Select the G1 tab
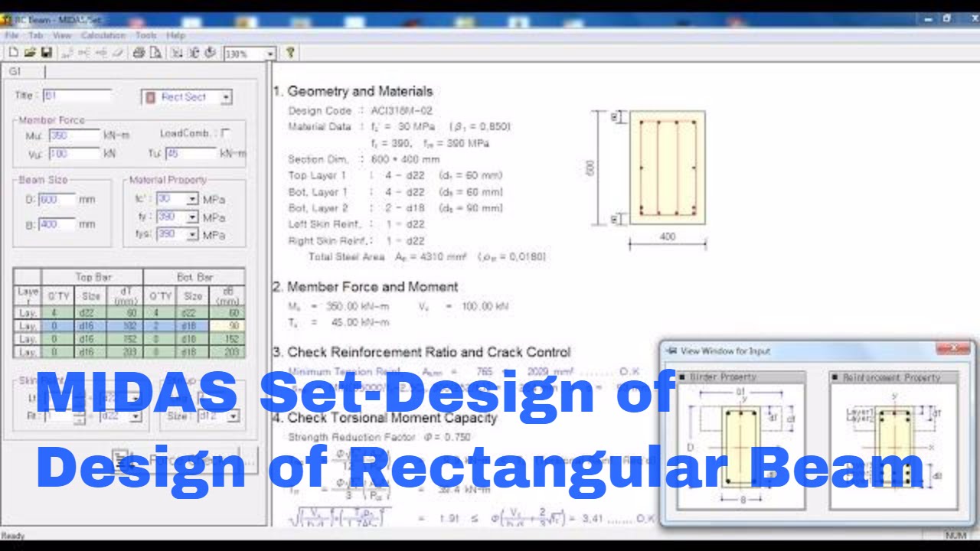 [x=15, y=71]
